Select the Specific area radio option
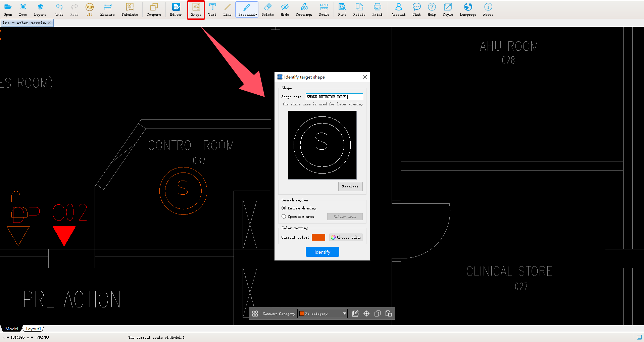This screenshot has width=644, height=342. 284,216
